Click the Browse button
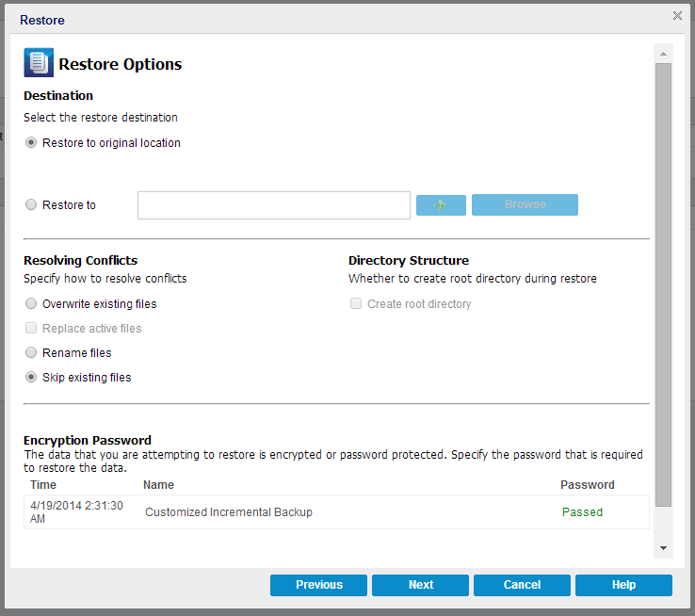Screen dimensions: 695x616 [525, 204]
